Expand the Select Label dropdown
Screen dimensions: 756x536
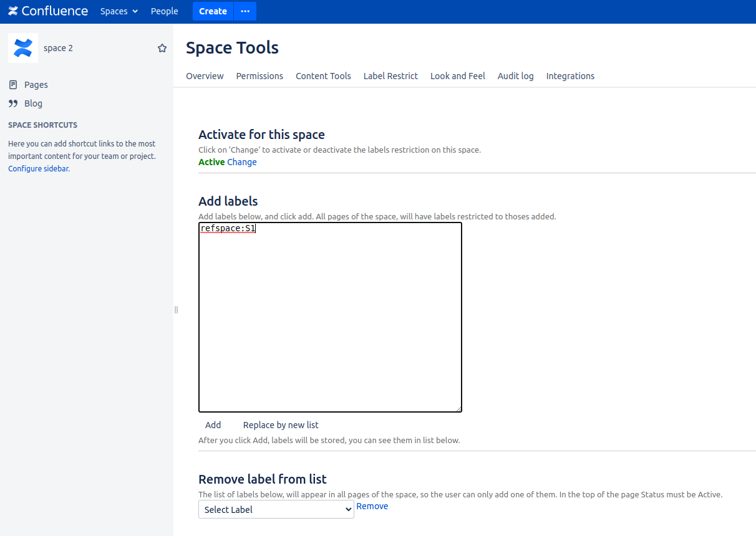[x=276, y=509]
